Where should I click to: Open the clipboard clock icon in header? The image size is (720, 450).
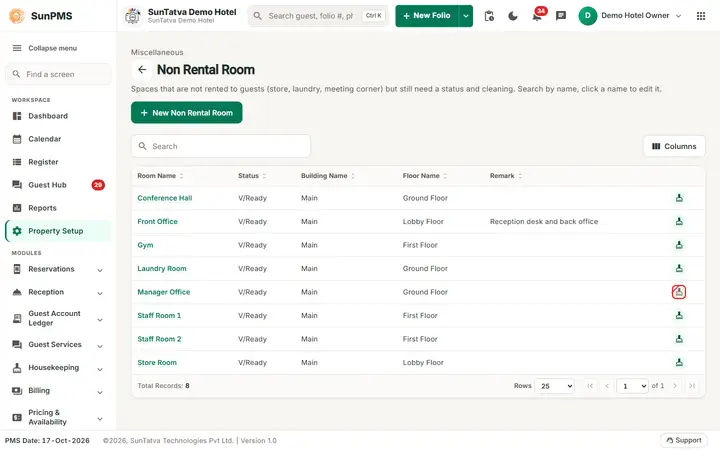click(489, 16)
